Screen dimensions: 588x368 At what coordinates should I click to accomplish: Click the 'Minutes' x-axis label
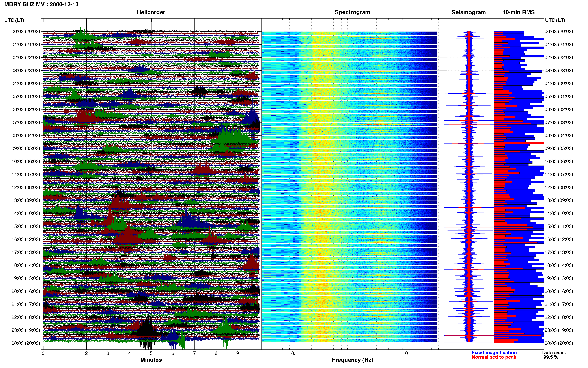coord(151,360)
